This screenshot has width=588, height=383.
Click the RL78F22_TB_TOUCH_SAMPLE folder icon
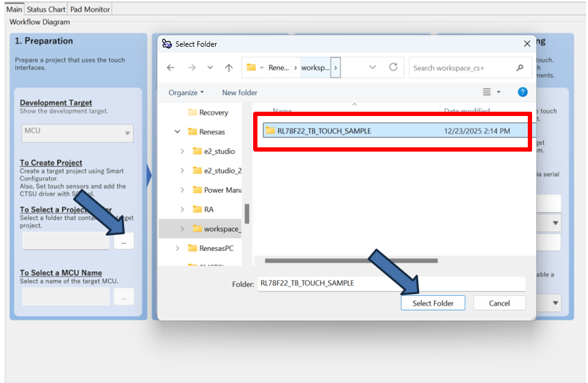tap(270, 130)
